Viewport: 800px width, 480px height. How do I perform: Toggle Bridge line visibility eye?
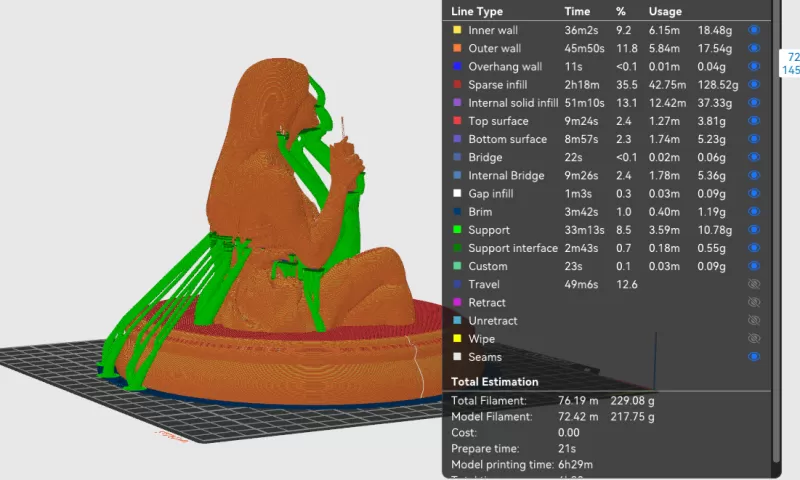(x=754, y=157)
